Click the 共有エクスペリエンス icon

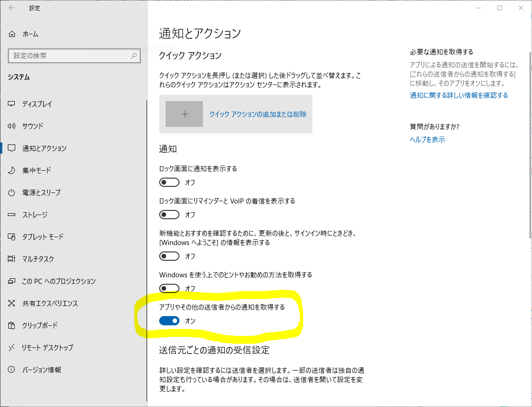coord(12,303)
